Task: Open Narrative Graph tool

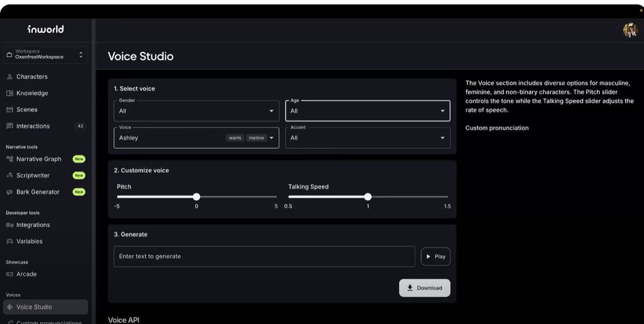Action: tap(45, 159)
